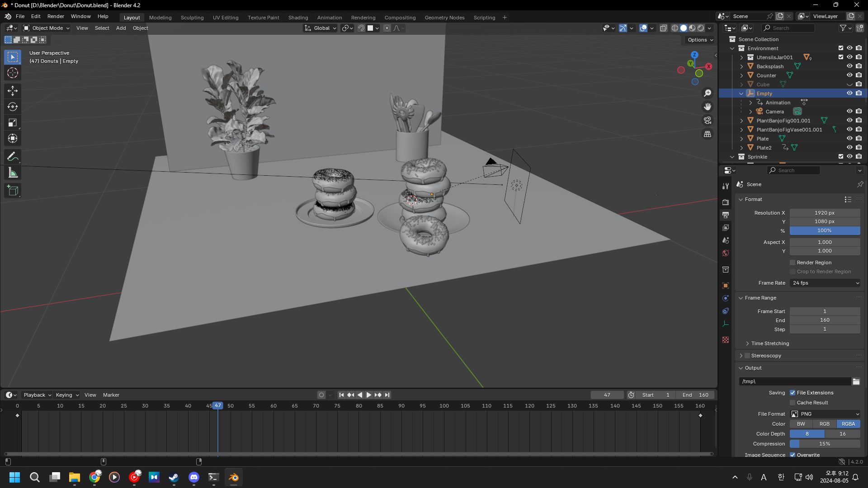868x488 pixels.
Task: Switch to the Shading workspace tab
Action: point(298,18)
